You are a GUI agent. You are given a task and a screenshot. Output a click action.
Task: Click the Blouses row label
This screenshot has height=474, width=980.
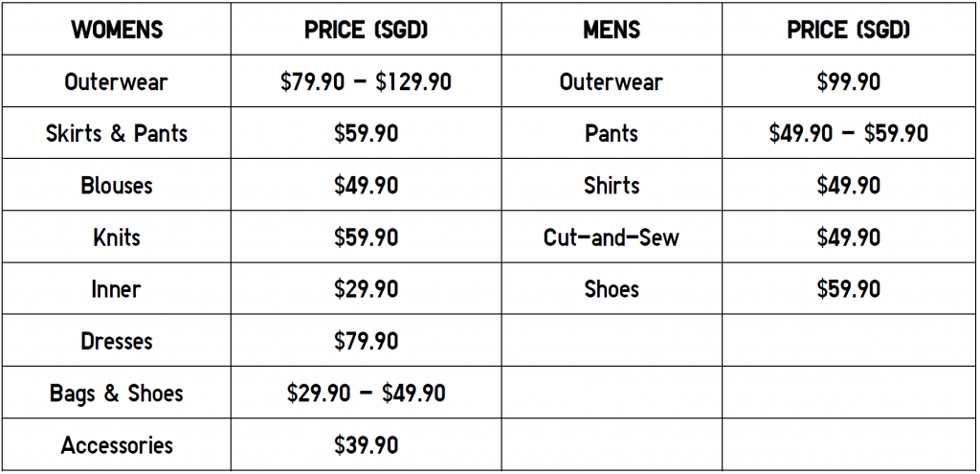[x=116, y=185]
